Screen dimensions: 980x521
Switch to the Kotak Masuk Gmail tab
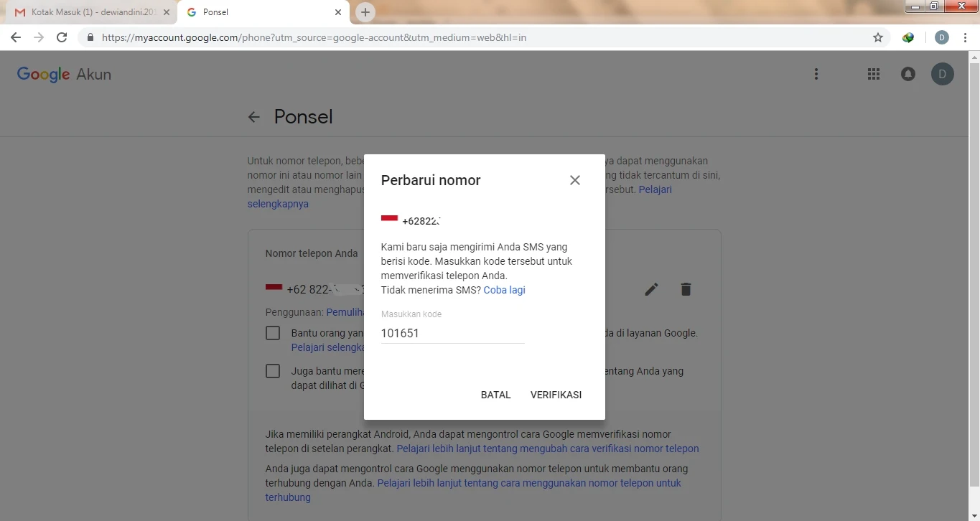[x=91, y=12]
